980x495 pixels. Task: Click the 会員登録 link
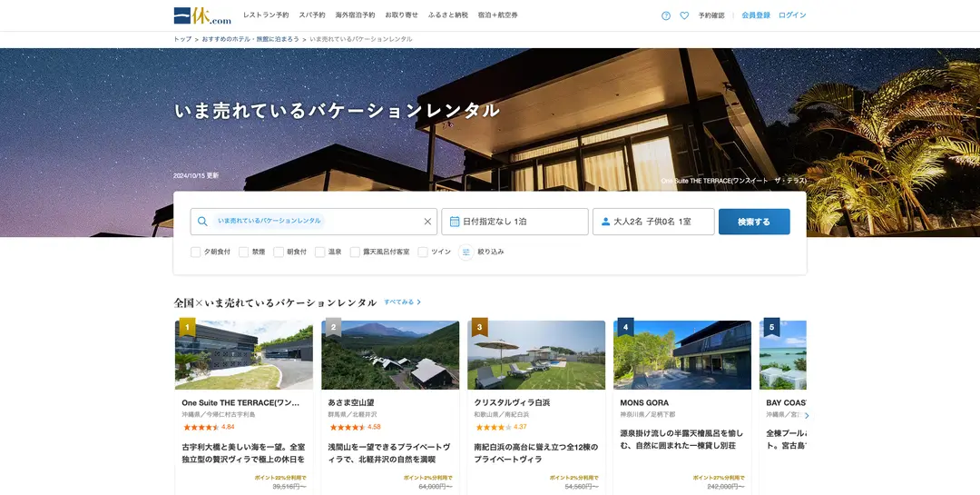coord(756,15)
